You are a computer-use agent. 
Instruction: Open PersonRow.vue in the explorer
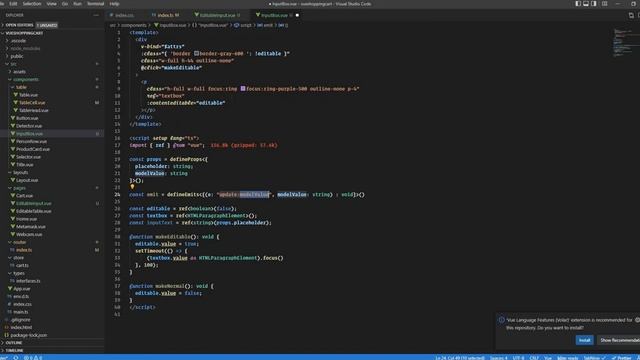coord(31,142)
